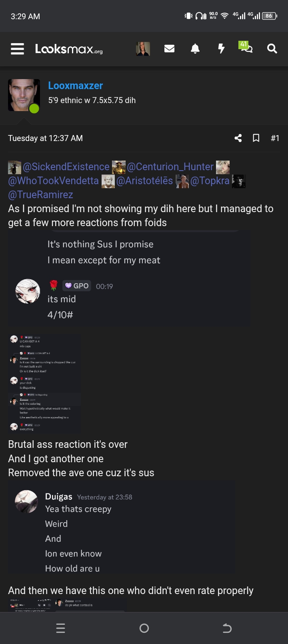Open the navigation hamburger menu

17,49
